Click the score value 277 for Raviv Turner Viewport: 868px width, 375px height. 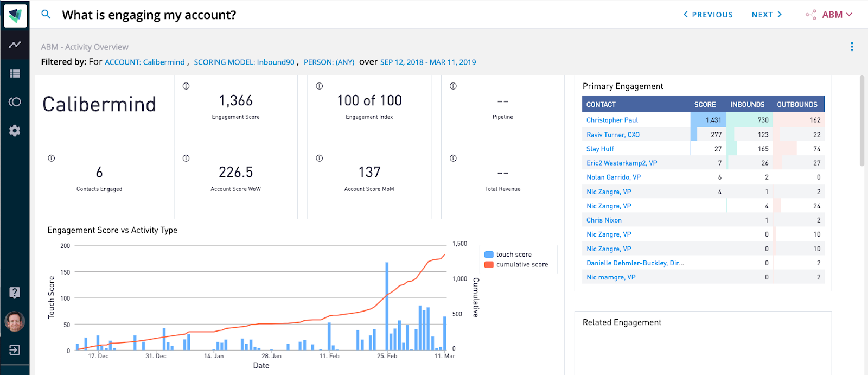716,135
